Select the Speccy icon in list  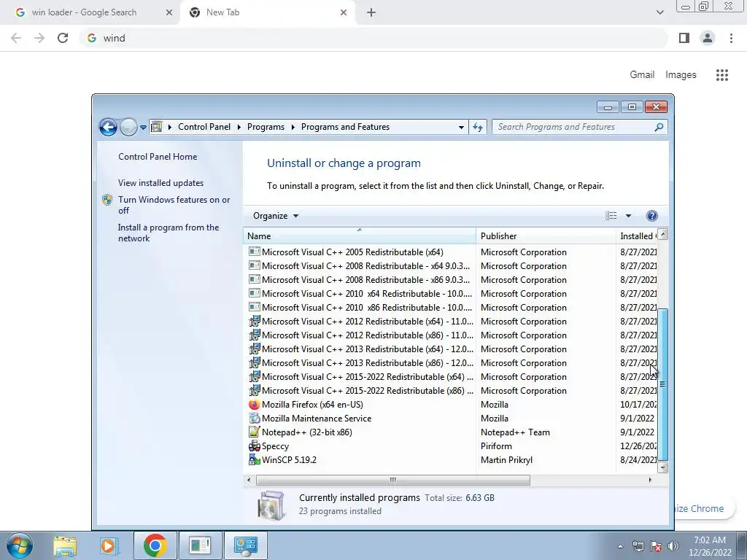click(x=255, y=446)
